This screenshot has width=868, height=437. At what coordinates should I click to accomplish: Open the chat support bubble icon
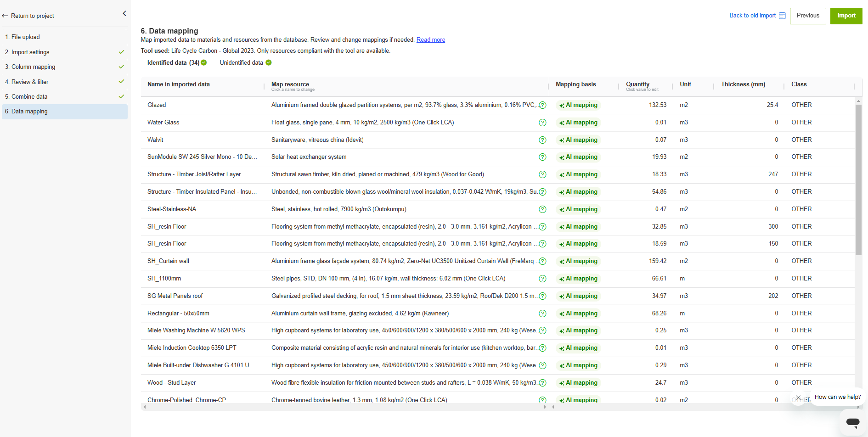click(853, 422)
